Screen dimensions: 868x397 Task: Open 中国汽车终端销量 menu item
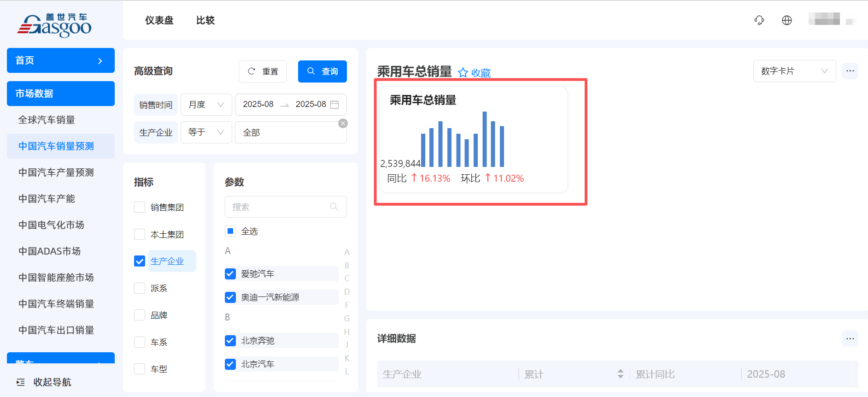tap(61, 304)
